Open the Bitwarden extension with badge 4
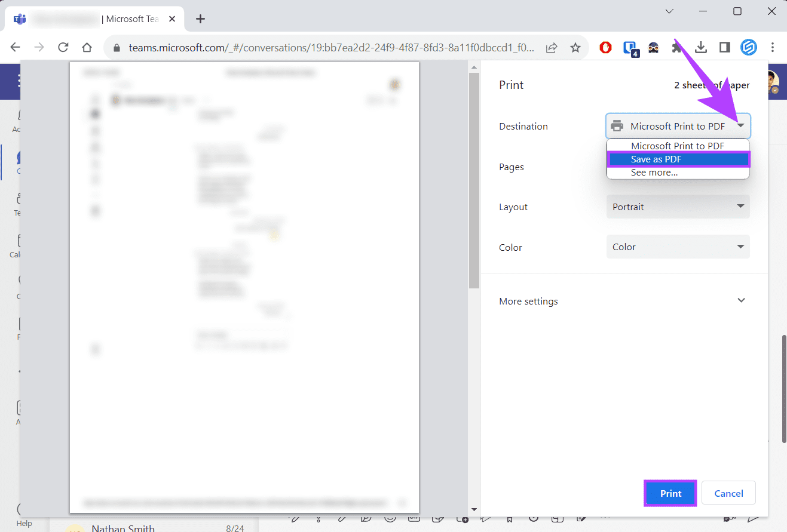Screen dimensions: 787x532 point(630,48)
